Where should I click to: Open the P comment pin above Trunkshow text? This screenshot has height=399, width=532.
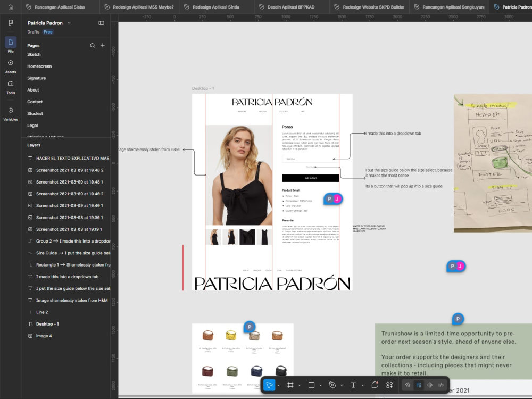pyautogui.click(x=458, y=319)
